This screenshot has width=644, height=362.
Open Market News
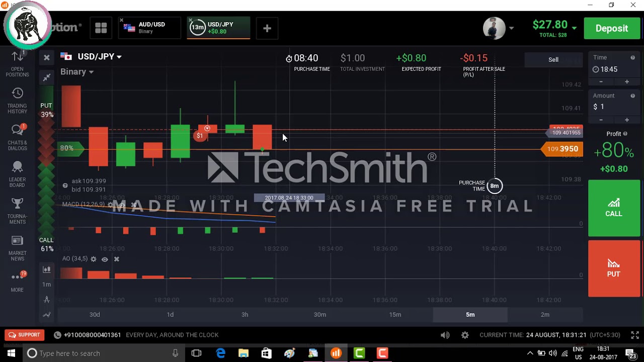[x=17, y=248]
